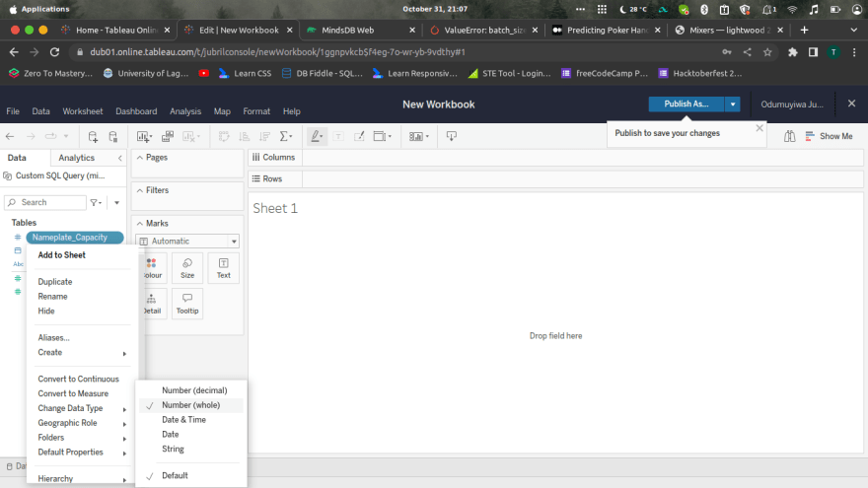Click the Text marks card button
Screen dimensions: 868x488
(224, 268)
